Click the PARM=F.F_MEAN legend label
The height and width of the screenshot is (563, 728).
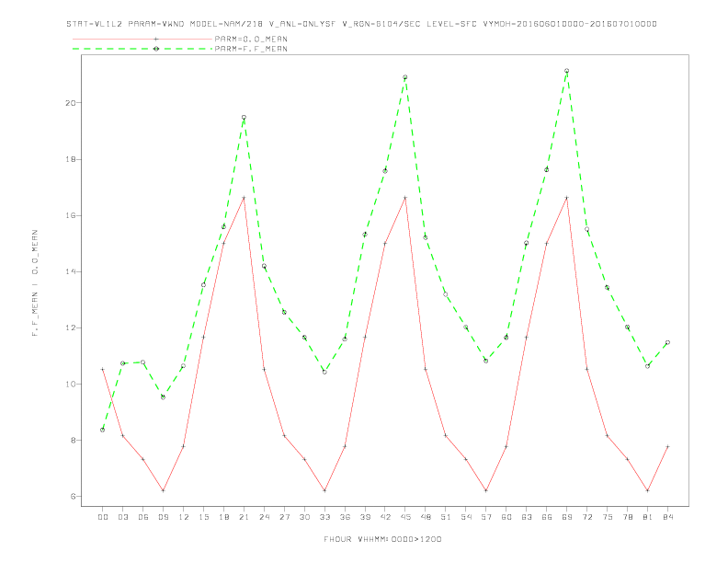(251, 49)
